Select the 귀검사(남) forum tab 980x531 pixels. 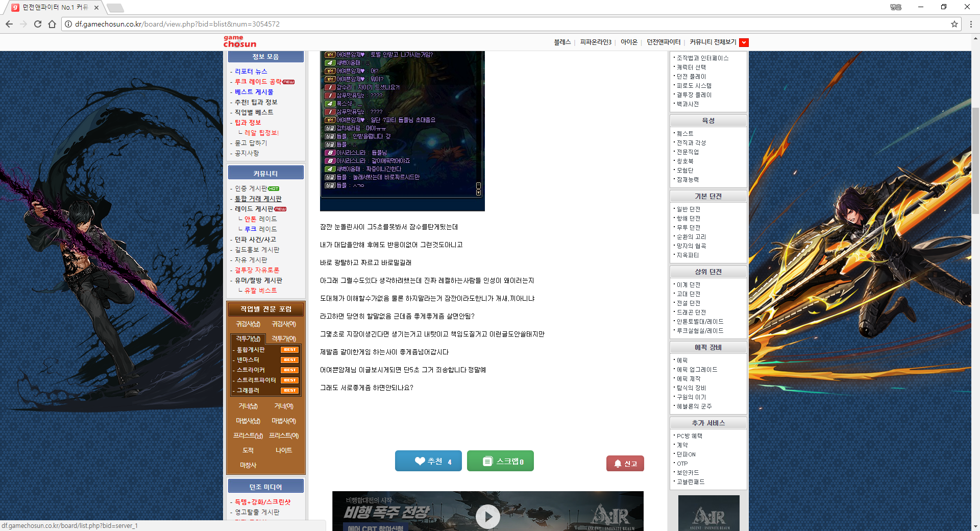[x=248, y=324]
